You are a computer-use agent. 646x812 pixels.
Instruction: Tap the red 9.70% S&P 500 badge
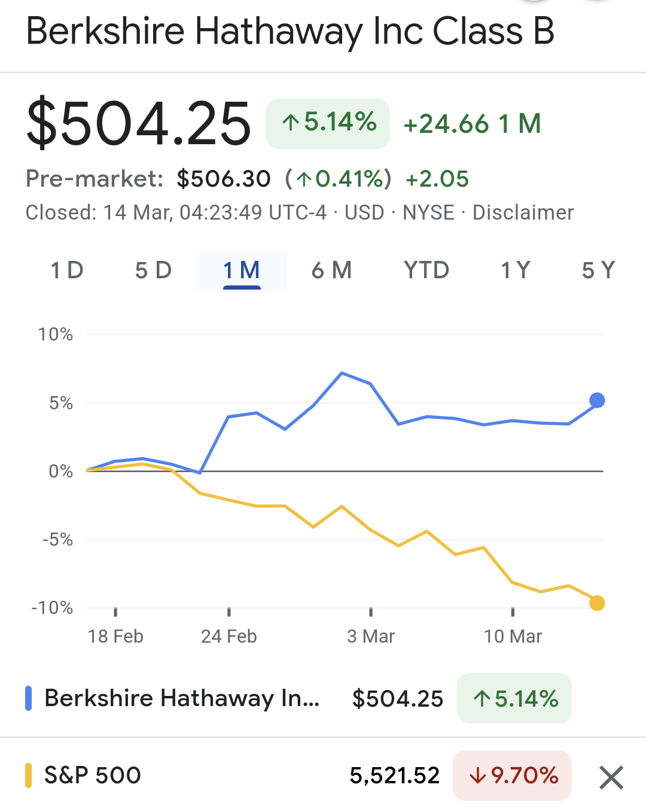point(512,775)
